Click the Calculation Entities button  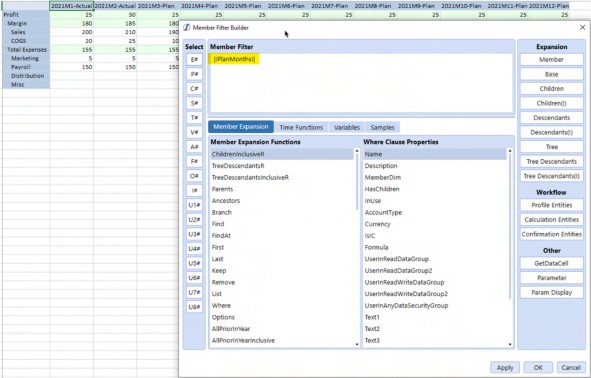[551, 220]
